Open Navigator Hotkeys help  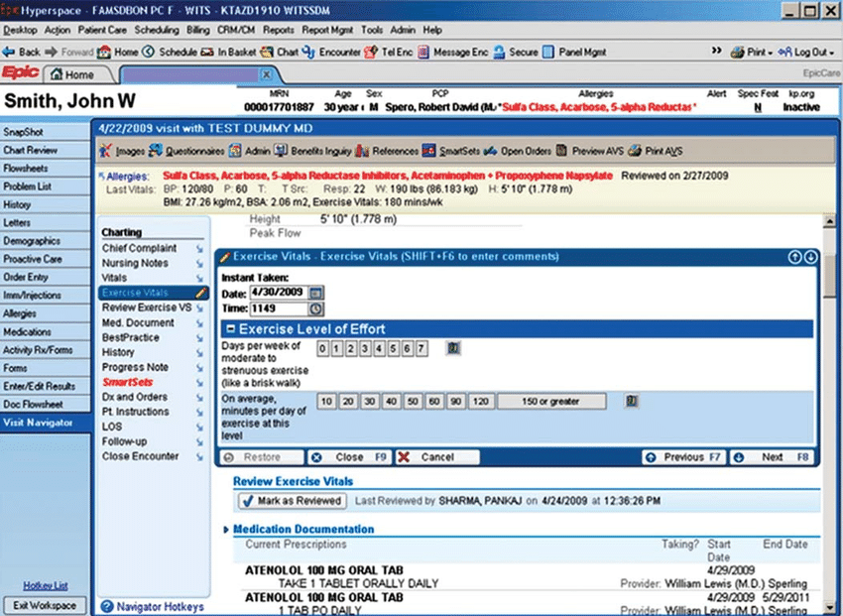pos(153,607)
